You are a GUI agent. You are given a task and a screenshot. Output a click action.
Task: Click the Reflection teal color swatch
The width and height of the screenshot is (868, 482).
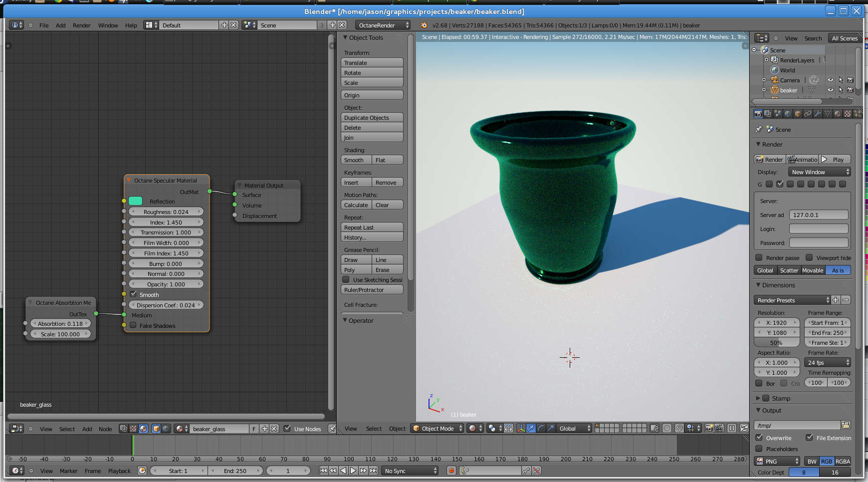click(x=136, y=201)
